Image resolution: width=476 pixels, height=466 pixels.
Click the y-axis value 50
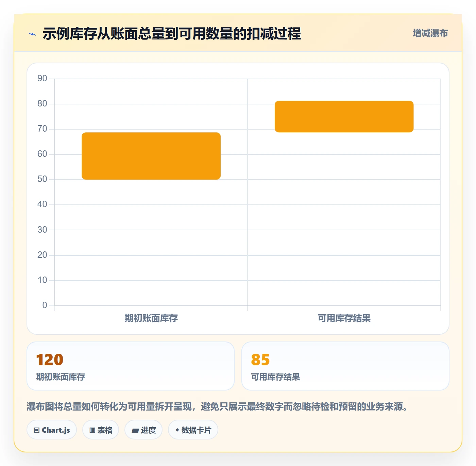[x=42, y=179]
